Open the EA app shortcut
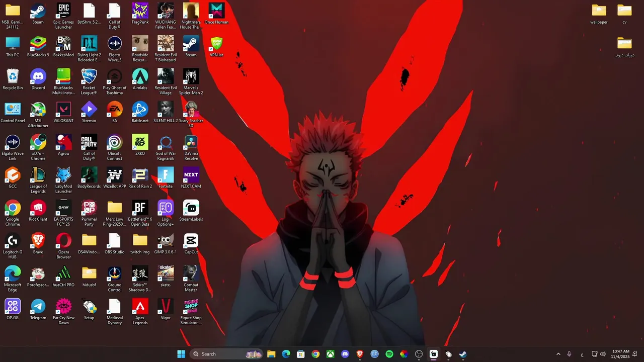Screen dimensions: 644x362 [115, 112]
